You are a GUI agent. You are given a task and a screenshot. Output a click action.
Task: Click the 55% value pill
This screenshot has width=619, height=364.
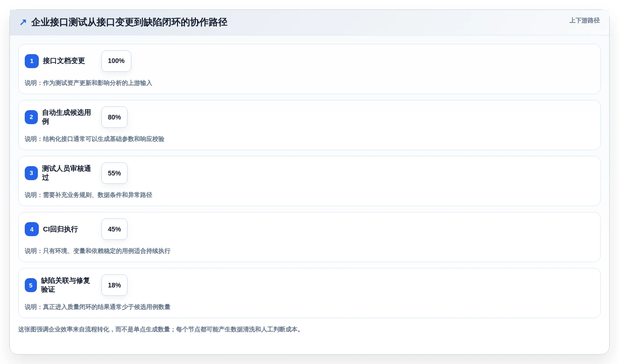pyautogui.click(x=114, y=173)
